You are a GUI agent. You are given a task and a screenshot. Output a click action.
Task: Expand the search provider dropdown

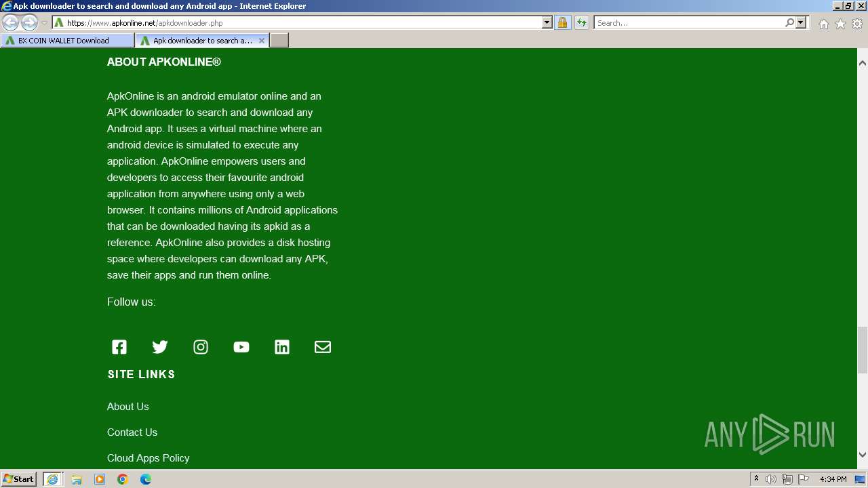pyautogui.click(x=801, y=22)
